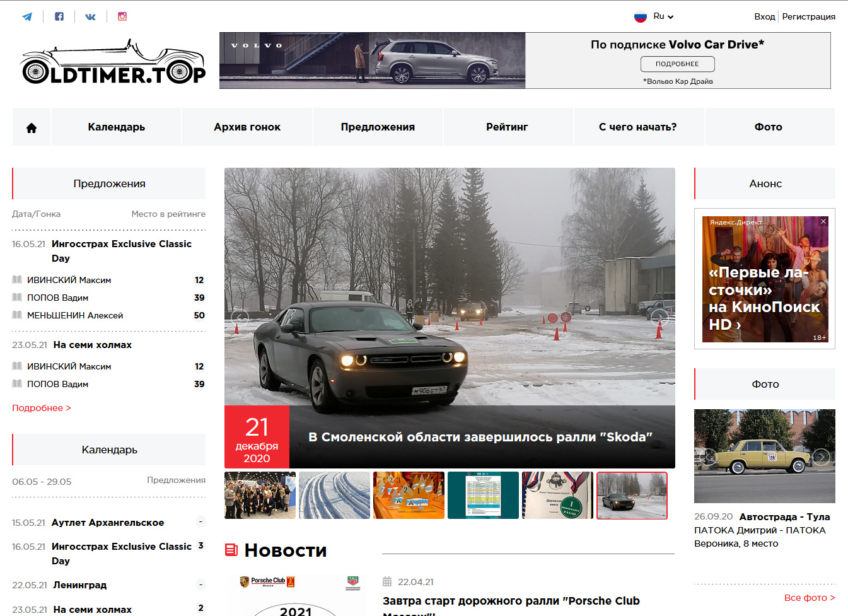Go to homepage via house icon
848x616 pixels.
[x=32, y=127]
